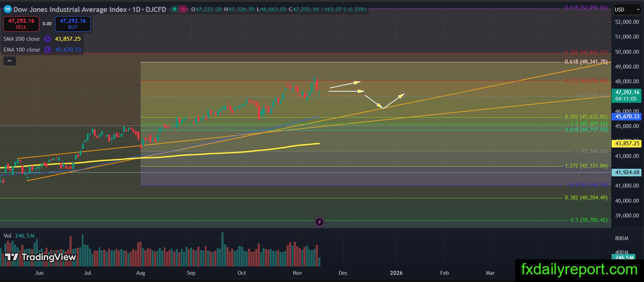Viewport: 644px width, 282px height.
Task: Click the 43,000.00 price scale label
Action: click(x=627, y=156)
